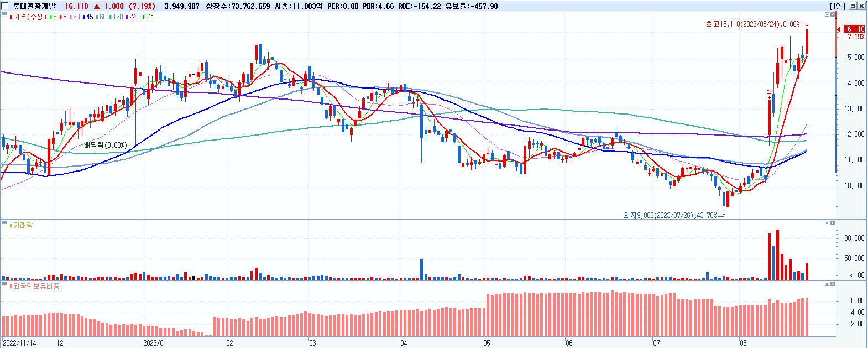The height and width of the screenshot is (348, 868).
Task: Select the 5-day moving average legend
Action: [x=53, y=17]
